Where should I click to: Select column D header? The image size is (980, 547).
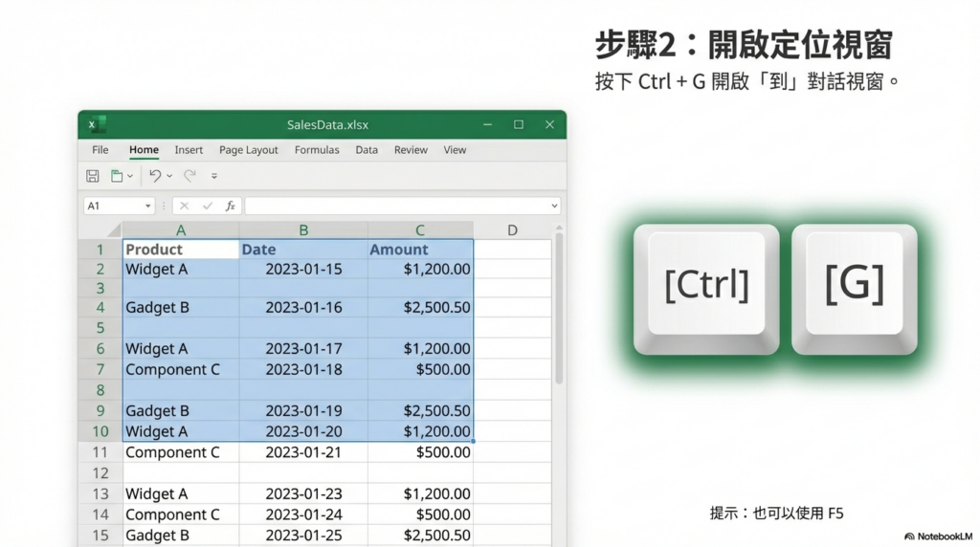pyautogui.click(x=512, y=230)
